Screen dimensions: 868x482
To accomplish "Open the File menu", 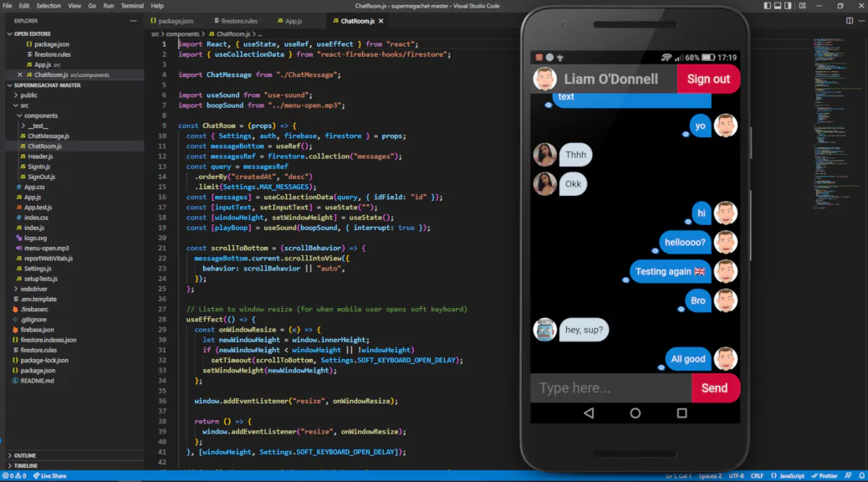I will click(8, 6).
